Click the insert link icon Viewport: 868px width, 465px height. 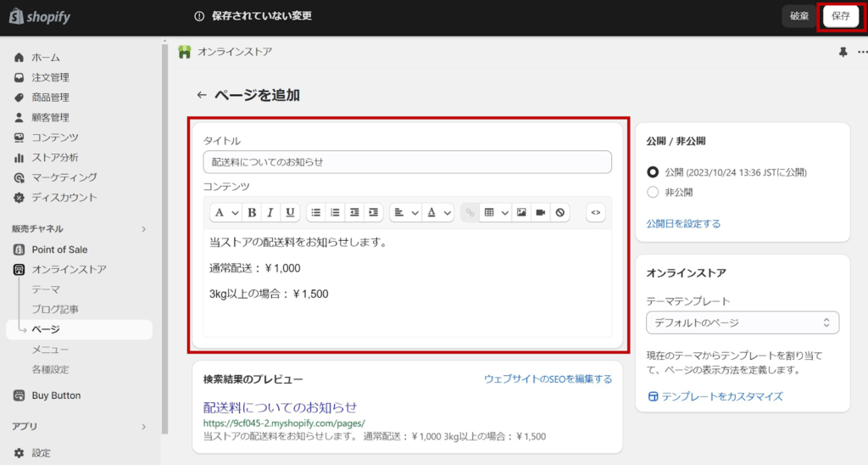(470, 212)
